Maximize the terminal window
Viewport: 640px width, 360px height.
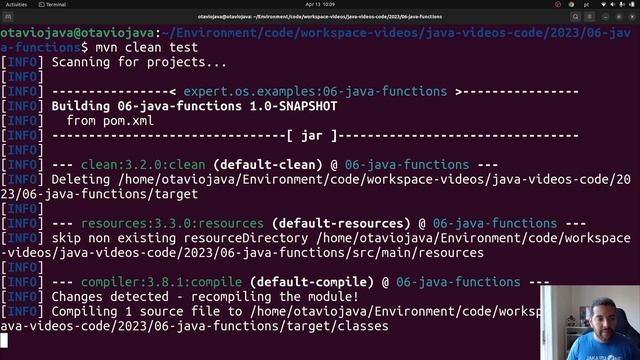click(x=619, y=17)
